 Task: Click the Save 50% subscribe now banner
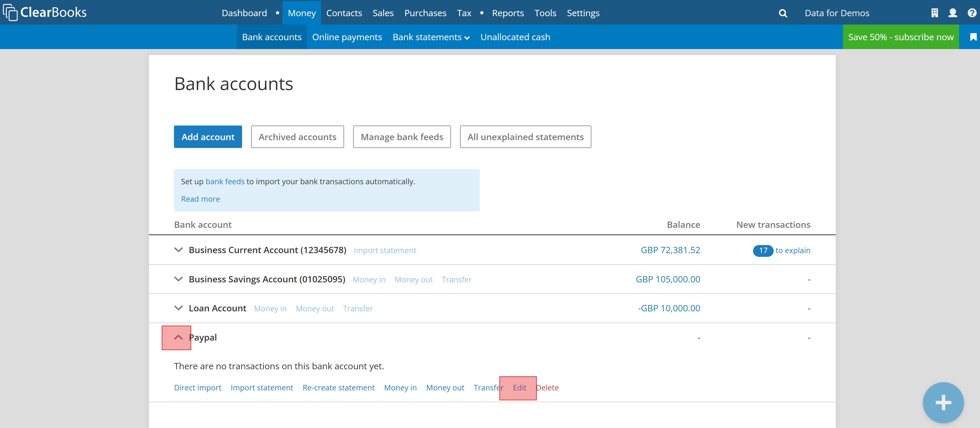point(900,37)
